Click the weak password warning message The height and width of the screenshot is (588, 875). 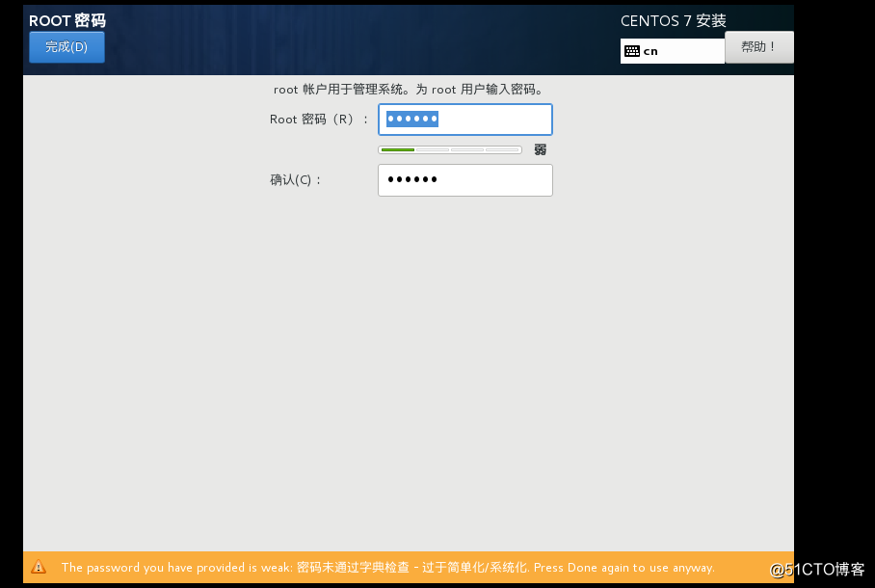387,568
